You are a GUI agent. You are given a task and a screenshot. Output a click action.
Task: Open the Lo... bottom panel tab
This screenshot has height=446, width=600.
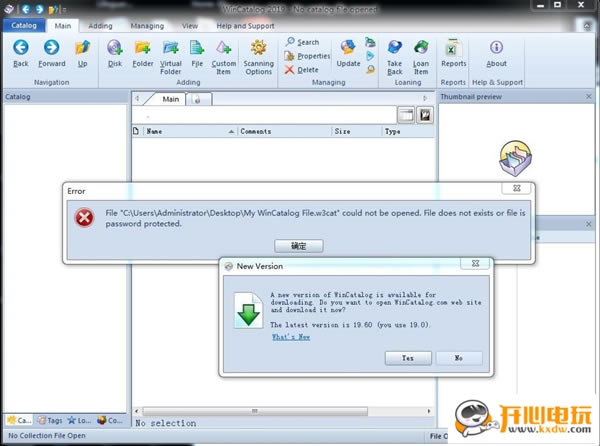point(80,420)
